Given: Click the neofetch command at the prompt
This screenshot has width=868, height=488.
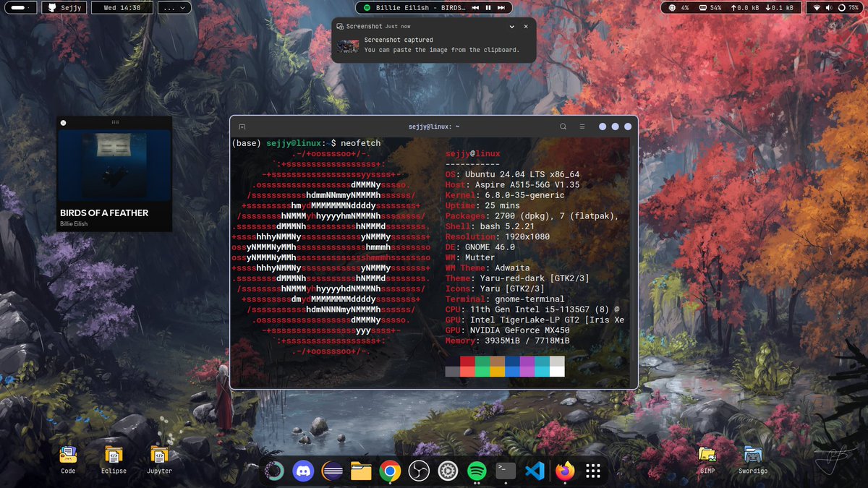Looking at the screenshot, I should 360,143.
